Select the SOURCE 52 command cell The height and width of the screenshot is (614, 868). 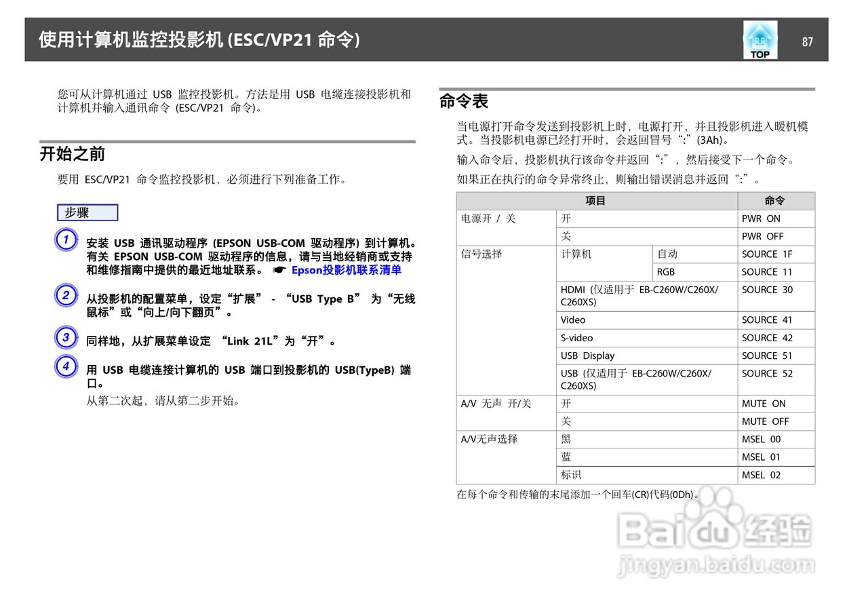pos(776,380)
